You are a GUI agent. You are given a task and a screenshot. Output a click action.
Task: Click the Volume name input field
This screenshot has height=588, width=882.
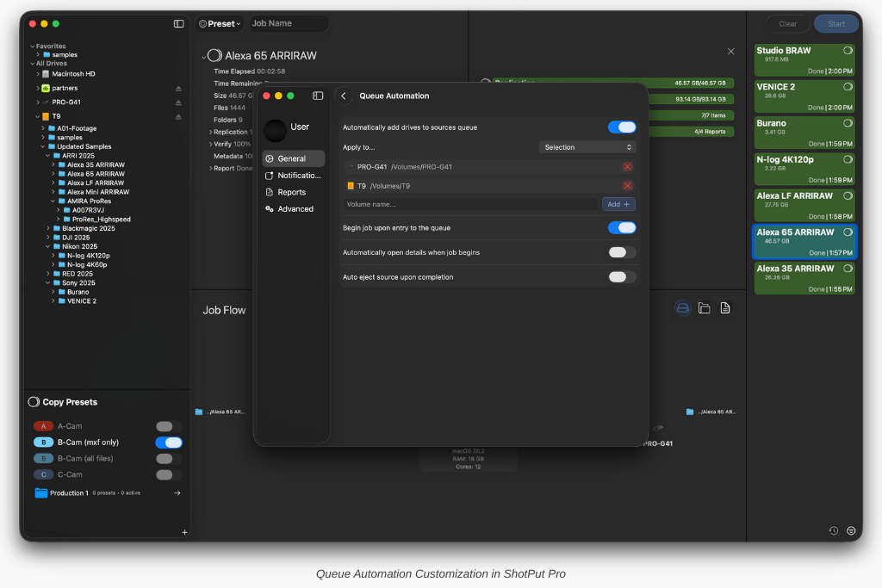click(x=470, y=205)
